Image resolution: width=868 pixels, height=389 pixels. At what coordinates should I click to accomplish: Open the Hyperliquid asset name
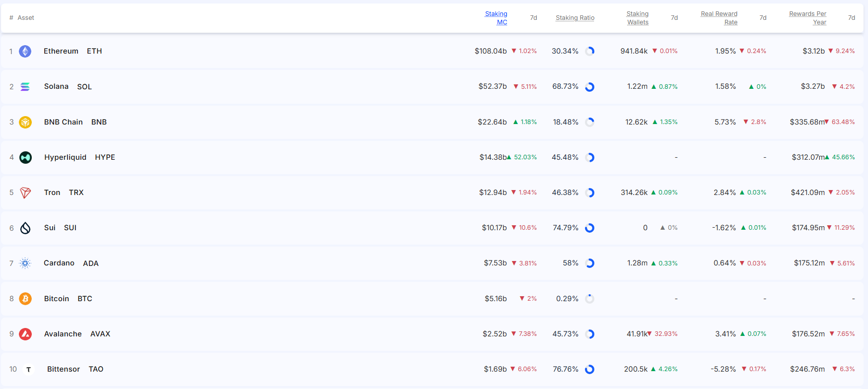point(65,157)
